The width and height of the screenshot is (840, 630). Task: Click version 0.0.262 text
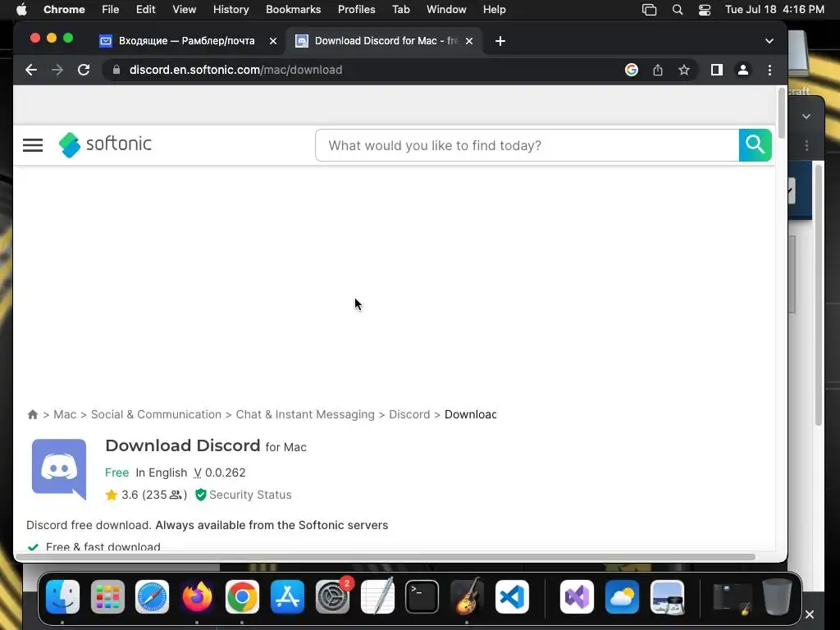(x=220, y=472)
